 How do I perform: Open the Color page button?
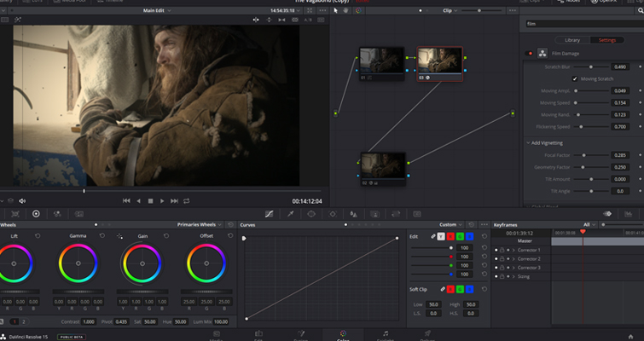pyautogui.click(x=343, y=334)
